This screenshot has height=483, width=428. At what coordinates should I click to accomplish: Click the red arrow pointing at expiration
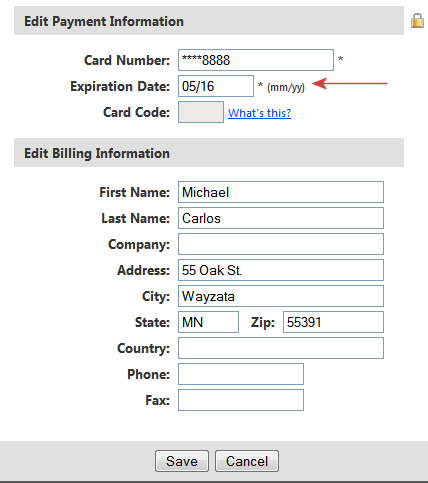350,83
